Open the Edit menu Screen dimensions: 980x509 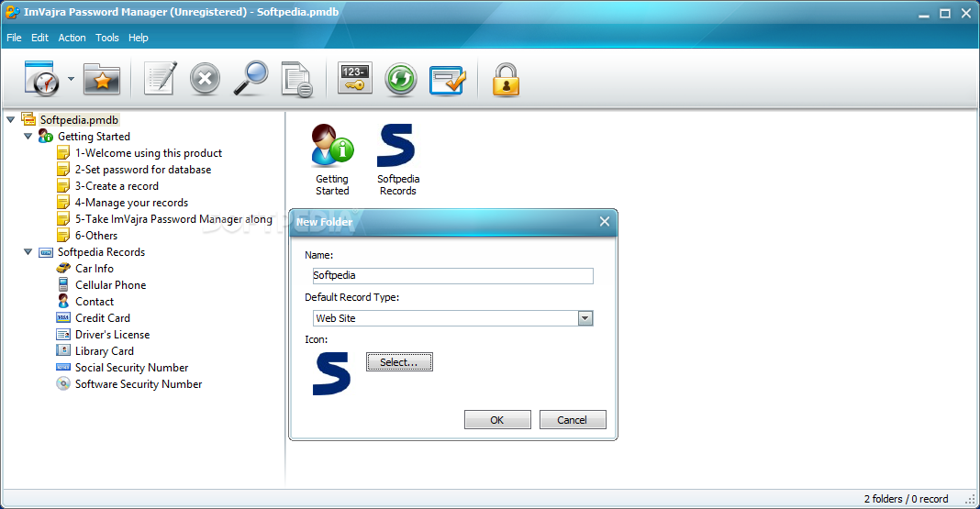pos(39,38)
